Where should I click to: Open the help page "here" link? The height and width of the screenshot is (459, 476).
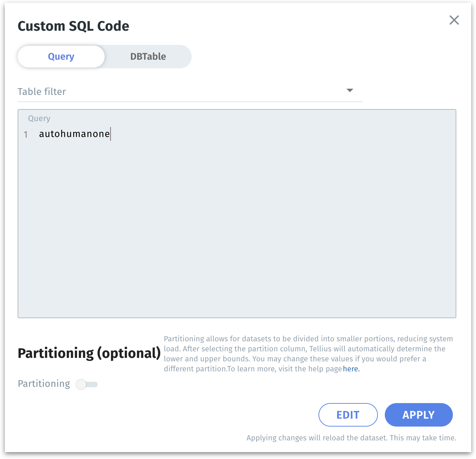click(x=351, y=369)
